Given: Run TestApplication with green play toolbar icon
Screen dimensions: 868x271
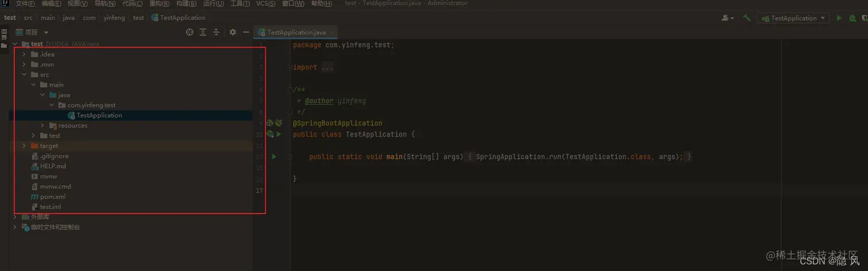Looking at the screenshot, I should (x=839, y=18).
